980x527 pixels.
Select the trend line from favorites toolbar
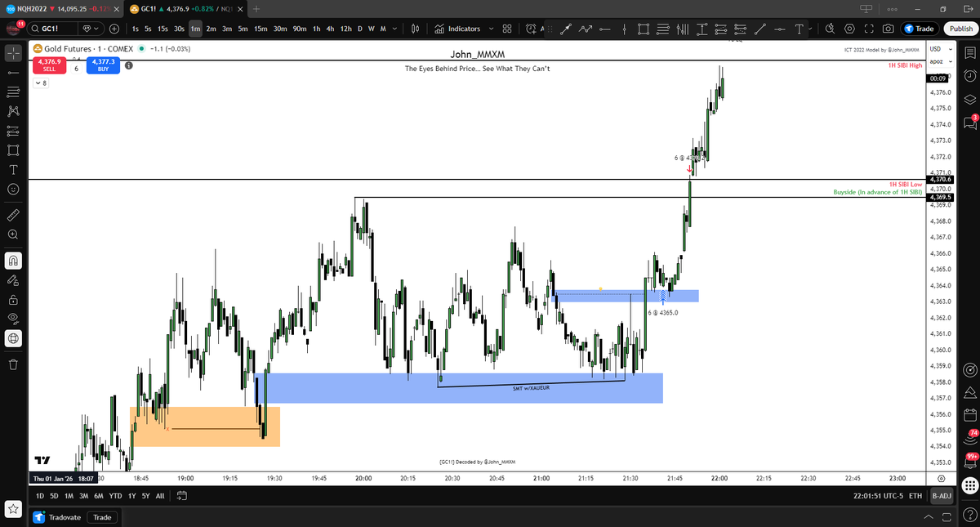(760, 29)
